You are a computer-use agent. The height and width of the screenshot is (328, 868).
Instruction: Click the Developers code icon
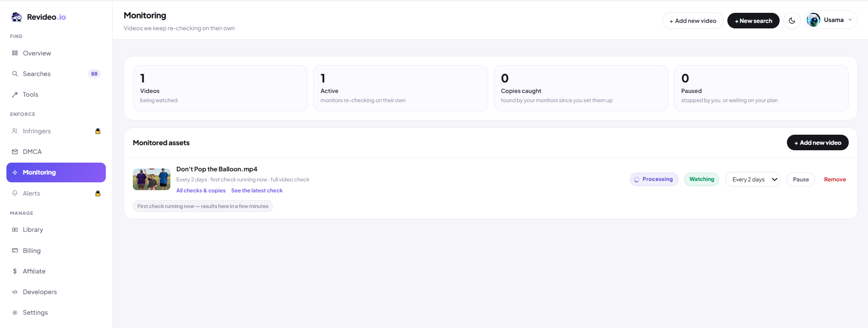point(15,292)
